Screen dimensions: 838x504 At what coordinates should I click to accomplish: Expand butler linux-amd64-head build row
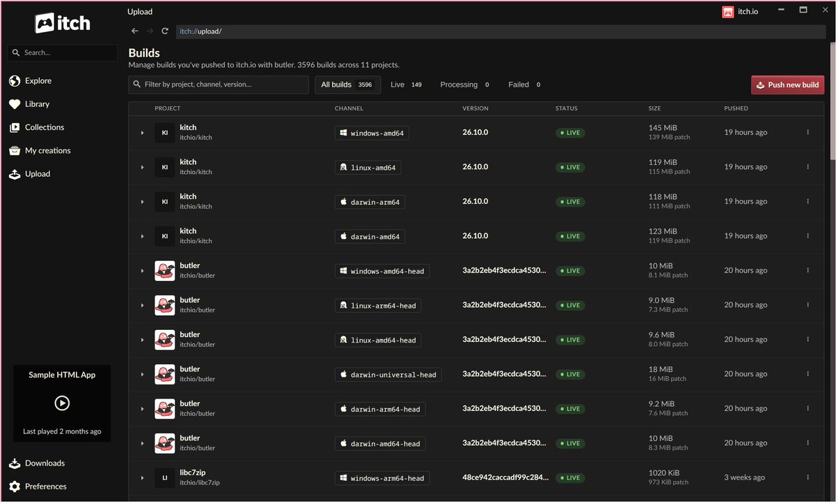coord(142,340)
